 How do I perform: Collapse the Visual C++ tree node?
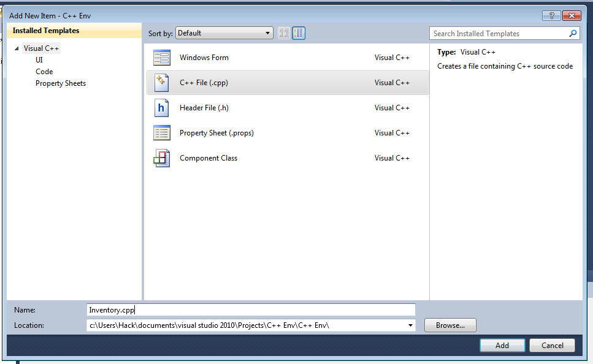click(17, 48)
